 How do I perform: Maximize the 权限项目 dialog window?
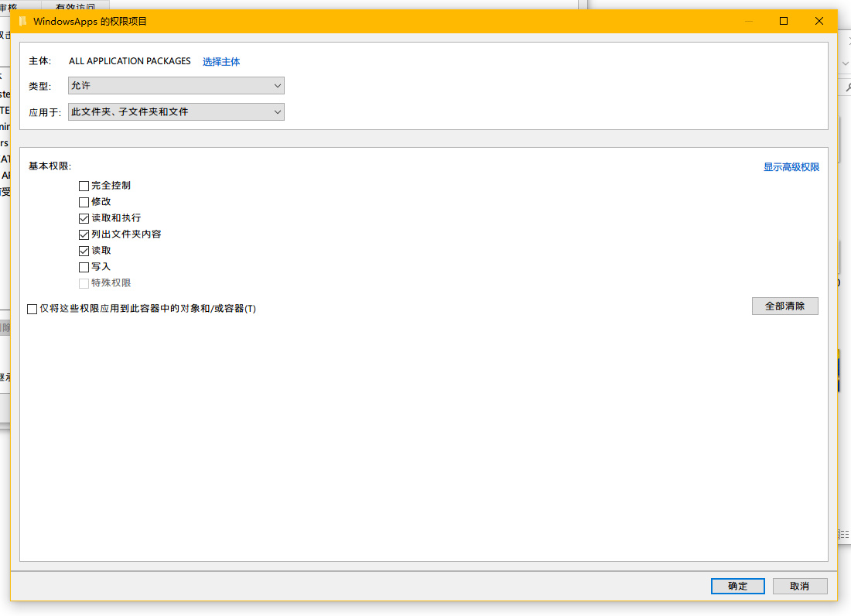pos(784,21)
